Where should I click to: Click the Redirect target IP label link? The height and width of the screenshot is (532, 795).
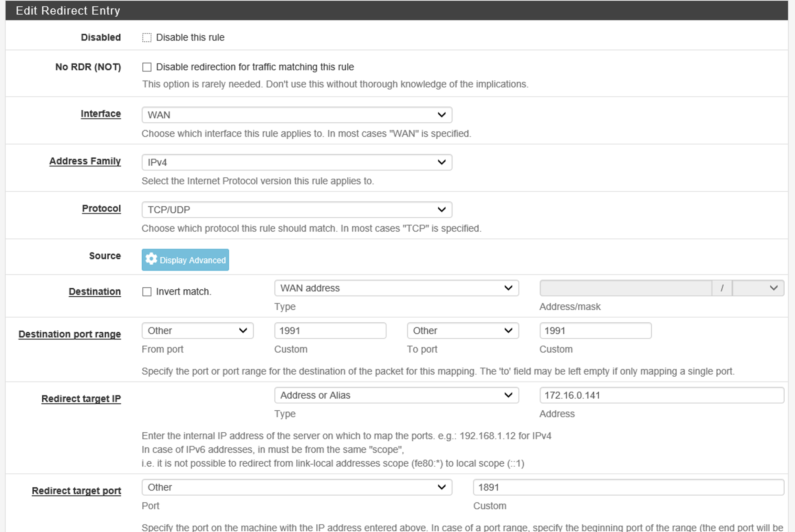click(x=81, y=399)
